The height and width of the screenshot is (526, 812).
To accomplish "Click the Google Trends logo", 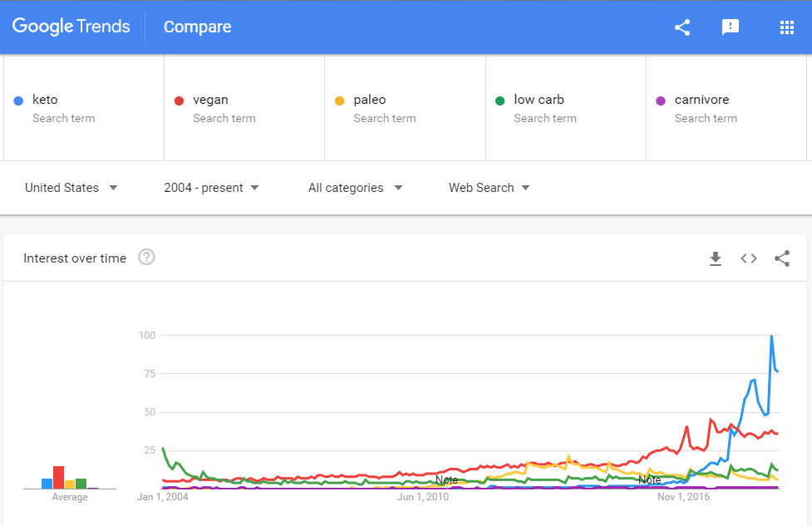I will pos(71,27).
